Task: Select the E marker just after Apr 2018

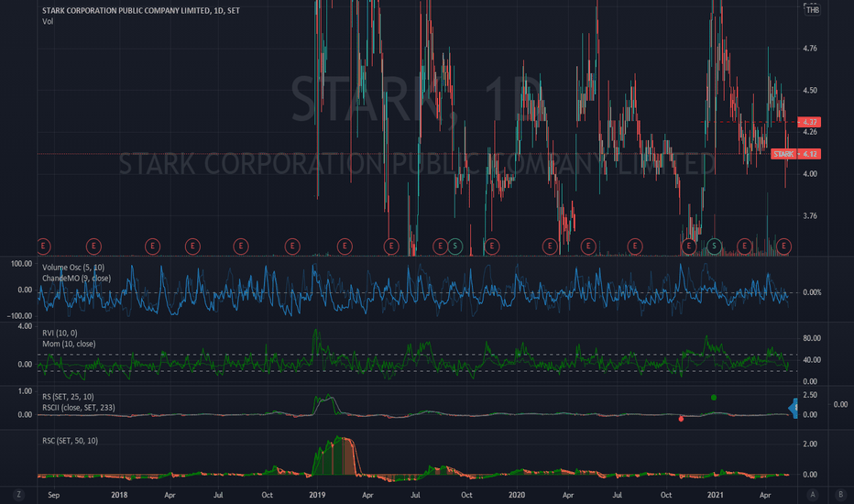Action: pyautogui.click(x=192, y=247)
